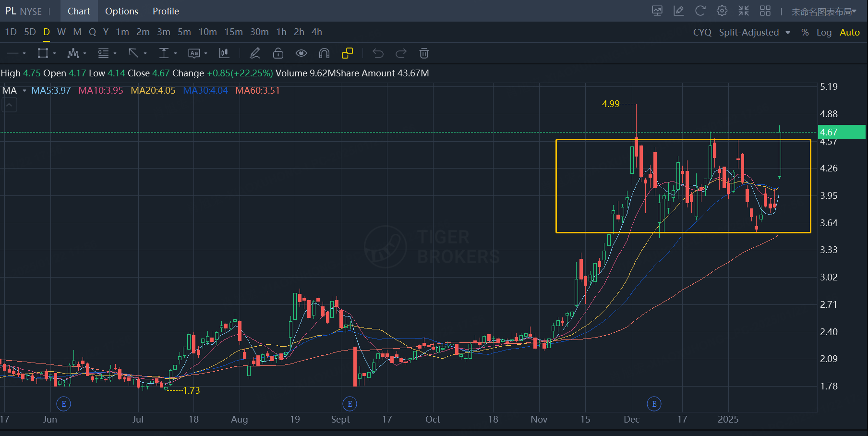Toggle the yellow linked-squares drawing mode
Viewport: 868px width, 436px height.
347,53
